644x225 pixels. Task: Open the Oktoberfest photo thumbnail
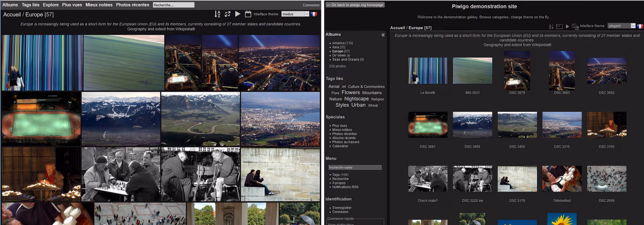point(562,179)
